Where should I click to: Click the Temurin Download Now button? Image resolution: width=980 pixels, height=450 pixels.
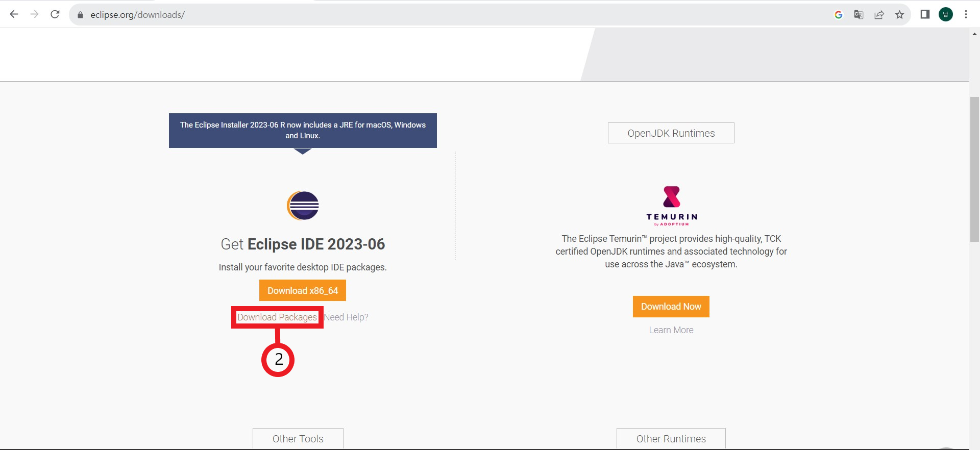[671, 307]
